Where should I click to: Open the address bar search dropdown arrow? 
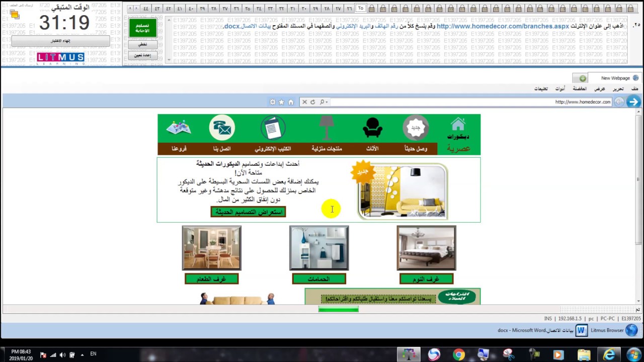[x=327, y=102]
